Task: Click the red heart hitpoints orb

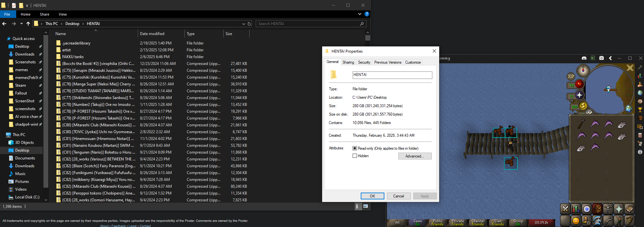Action: pos(579,84)
